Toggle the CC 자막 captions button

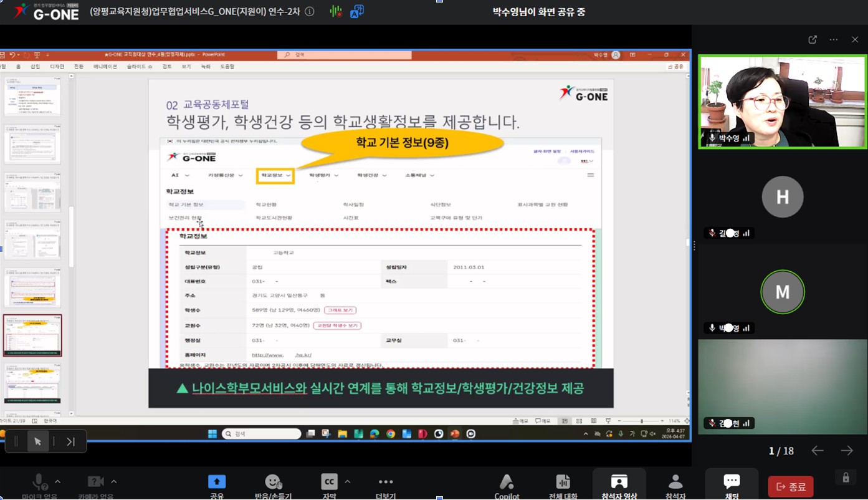click(x=329, y=481)
